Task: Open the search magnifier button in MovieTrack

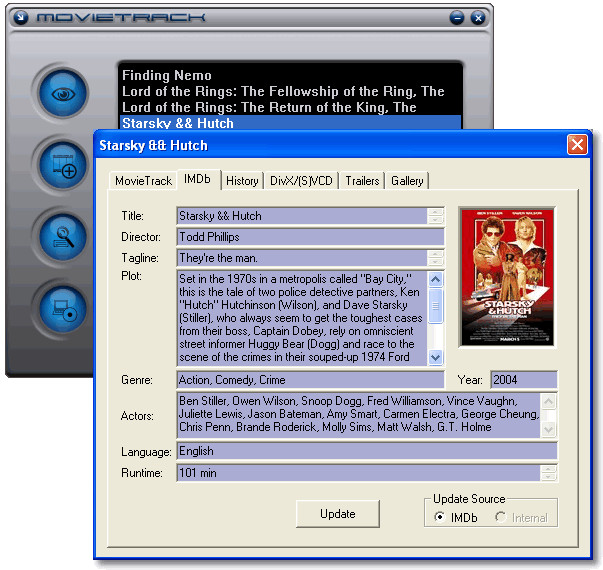Action: 63,237
